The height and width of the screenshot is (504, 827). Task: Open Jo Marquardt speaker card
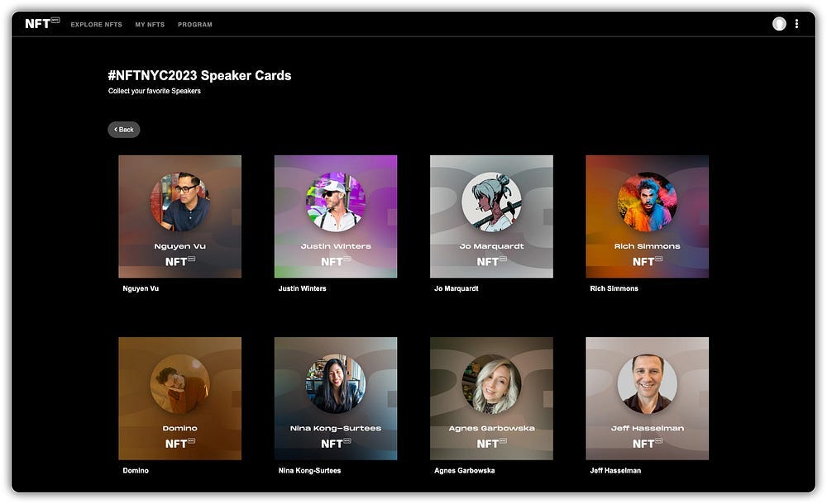(x=491, y=216)
